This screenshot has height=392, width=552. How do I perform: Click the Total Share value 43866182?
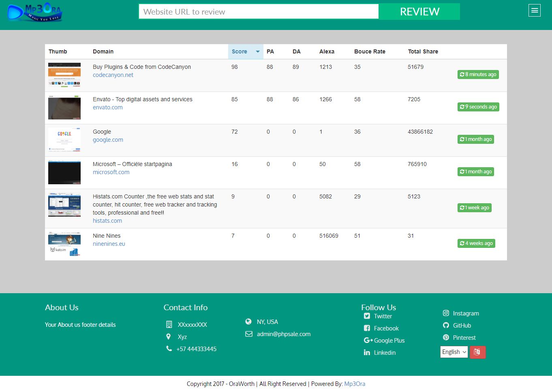click(420, 132)
